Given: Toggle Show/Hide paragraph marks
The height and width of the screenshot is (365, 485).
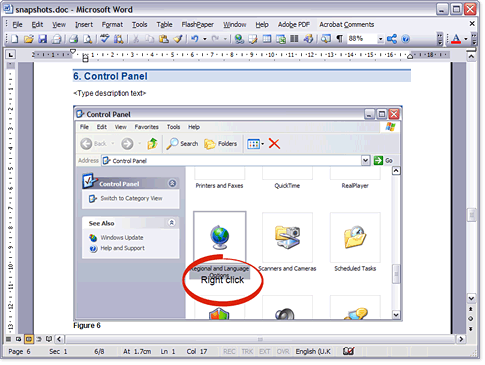Looking at the screenshot, I should pos(339,39).
